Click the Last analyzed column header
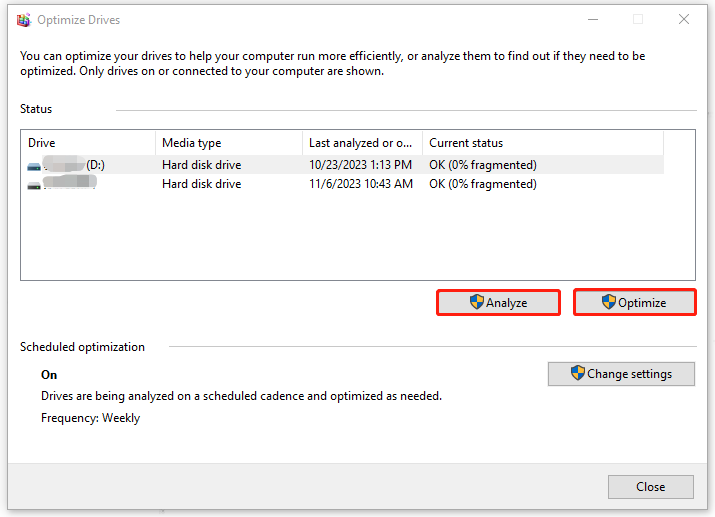Viewport: 715px width, 517px height. pos(361,143)
